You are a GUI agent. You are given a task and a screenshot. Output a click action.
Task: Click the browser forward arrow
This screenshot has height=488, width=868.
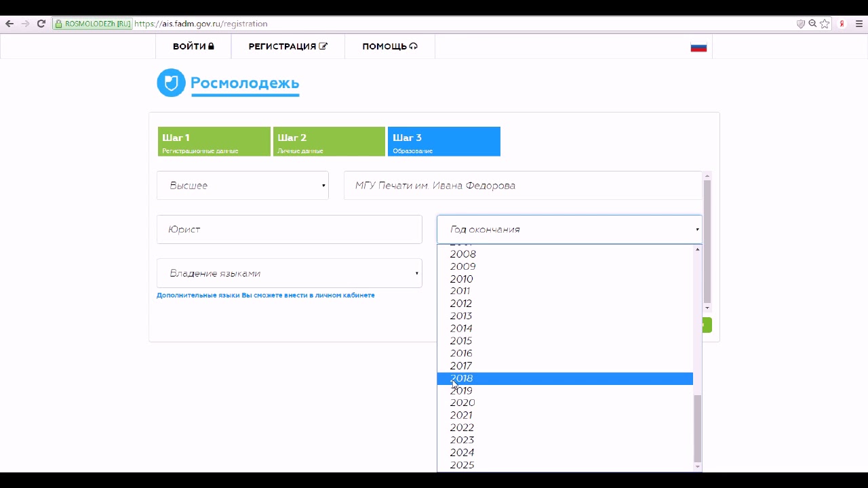coord(25,24)
